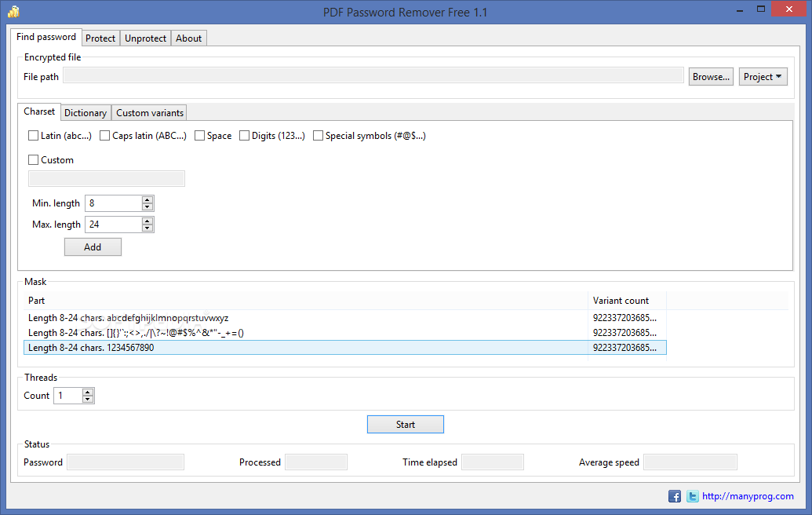
Task: Select the Charset tab
Action: 39,111
